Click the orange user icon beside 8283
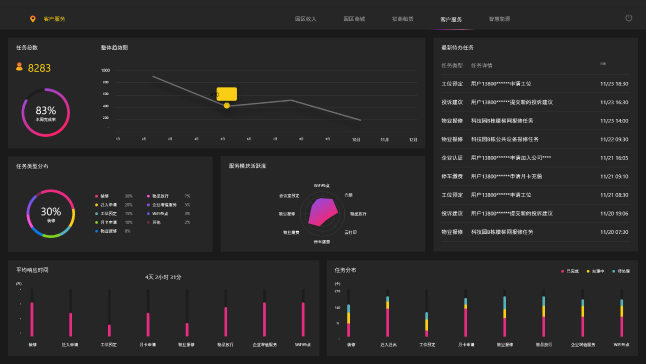The width and height of the screenshot is (646, 364). coord(19,66)
